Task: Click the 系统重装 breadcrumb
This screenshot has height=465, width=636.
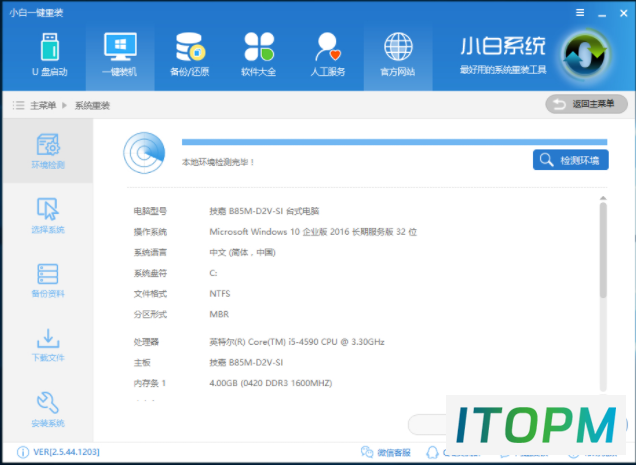Action: pyautogui.click(x=92, y=105)
